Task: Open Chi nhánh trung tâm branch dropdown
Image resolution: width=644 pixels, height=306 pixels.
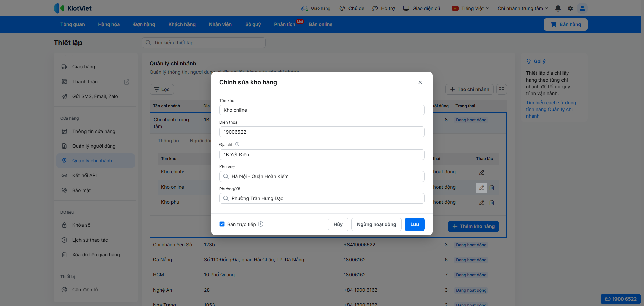Action: (523, 8)
